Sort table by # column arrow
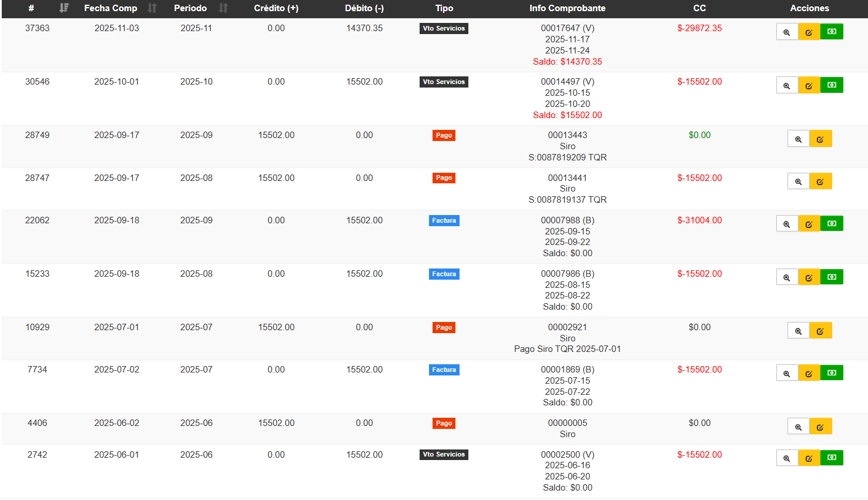The image size is (868, 500). [x=64, y=8]
